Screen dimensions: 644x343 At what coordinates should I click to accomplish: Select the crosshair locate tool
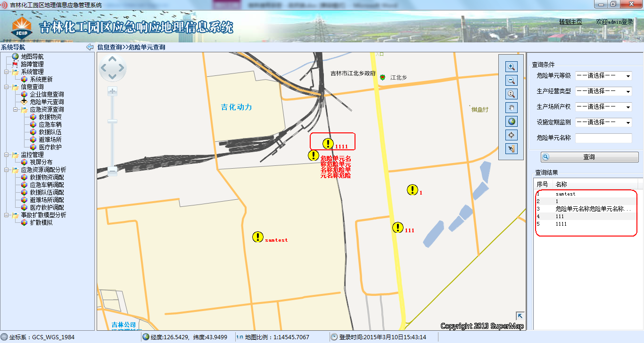[x=511, y=135]
